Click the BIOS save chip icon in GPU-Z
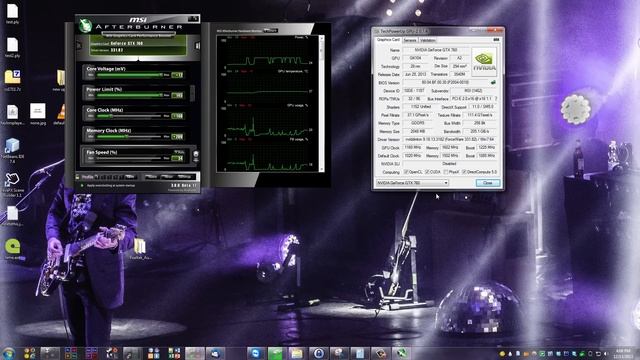 493,82
